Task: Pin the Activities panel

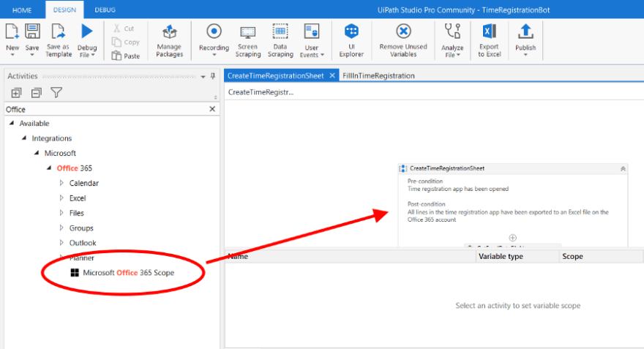Action: (x=213, y=76)
